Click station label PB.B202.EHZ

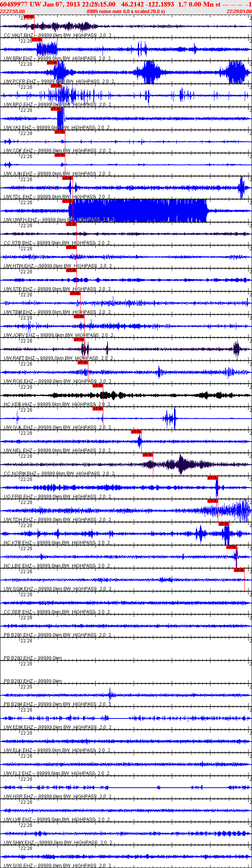pyautogui.click(x=18, y=658)
